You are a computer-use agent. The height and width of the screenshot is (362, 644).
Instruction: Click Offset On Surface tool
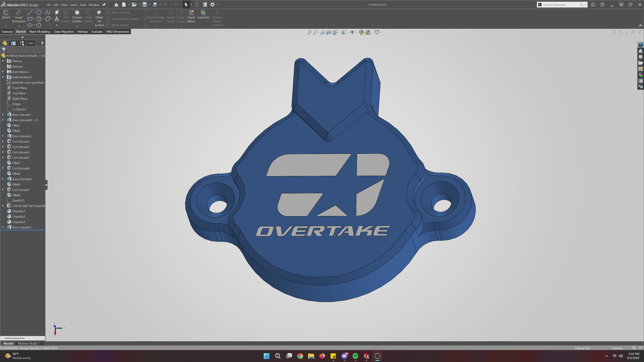[99, 18]
